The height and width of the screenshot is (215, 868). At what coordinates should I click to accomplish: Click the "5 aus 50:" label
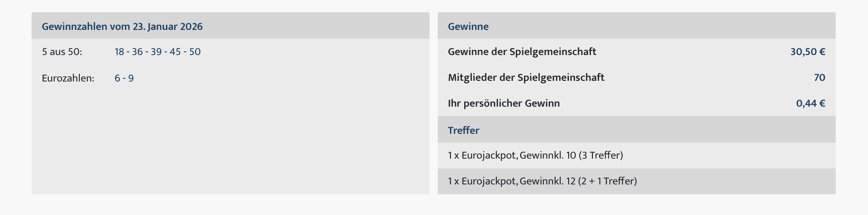62,52
